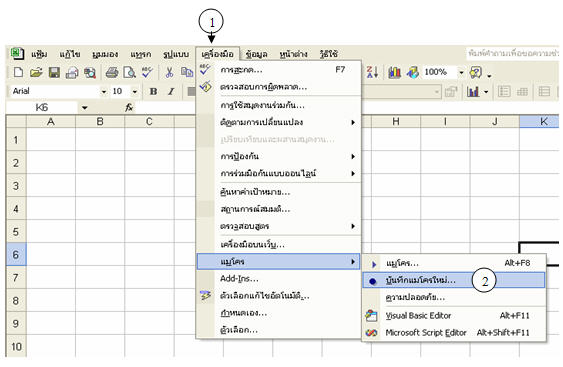The image size is (563, 367).
Task: Select row 6 header
Action: click(x=16, y=255)
